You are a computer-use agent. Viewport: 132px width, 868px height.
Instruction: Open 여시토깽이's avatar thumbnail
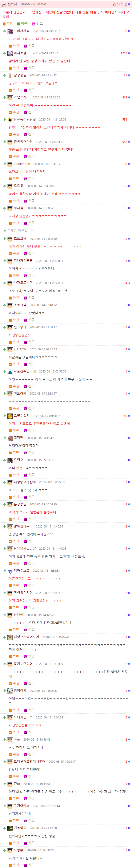point(10,53)
